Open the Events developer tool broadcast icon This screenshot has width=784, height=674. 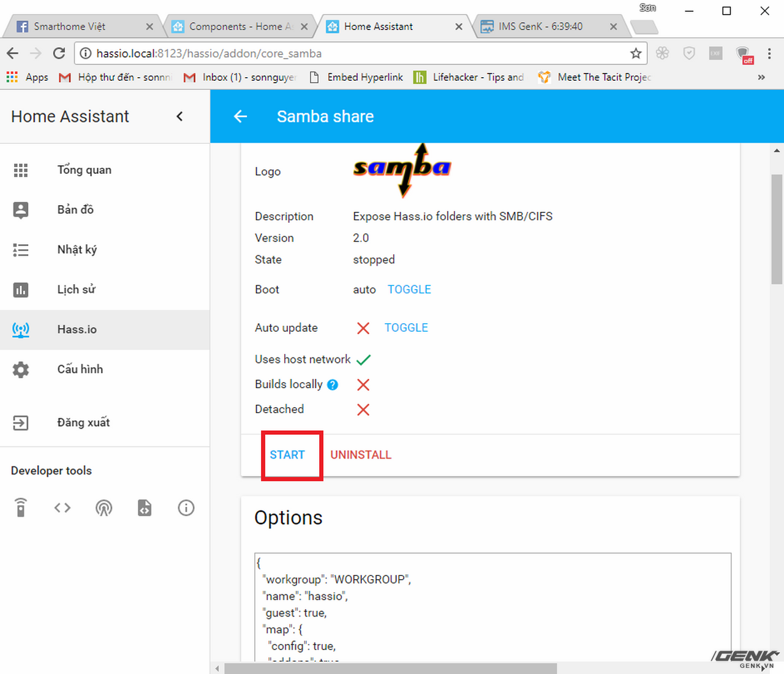click(104, 507)
